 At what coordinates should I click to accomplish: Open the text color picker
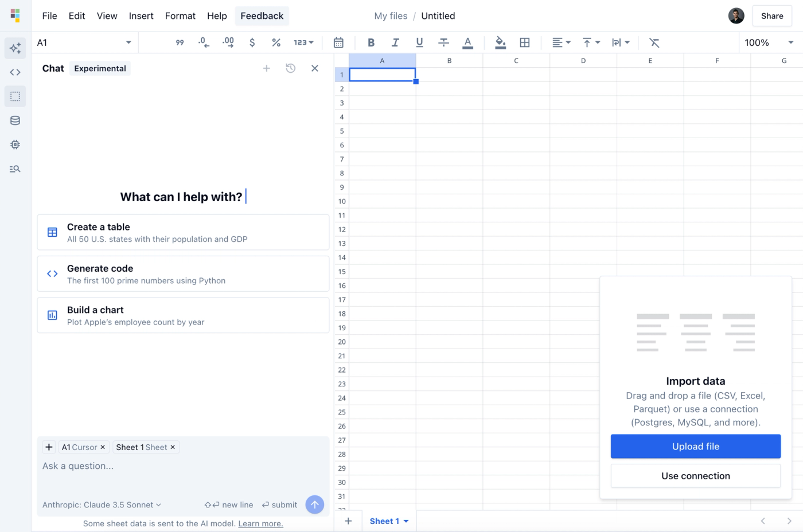click(468, 42)
